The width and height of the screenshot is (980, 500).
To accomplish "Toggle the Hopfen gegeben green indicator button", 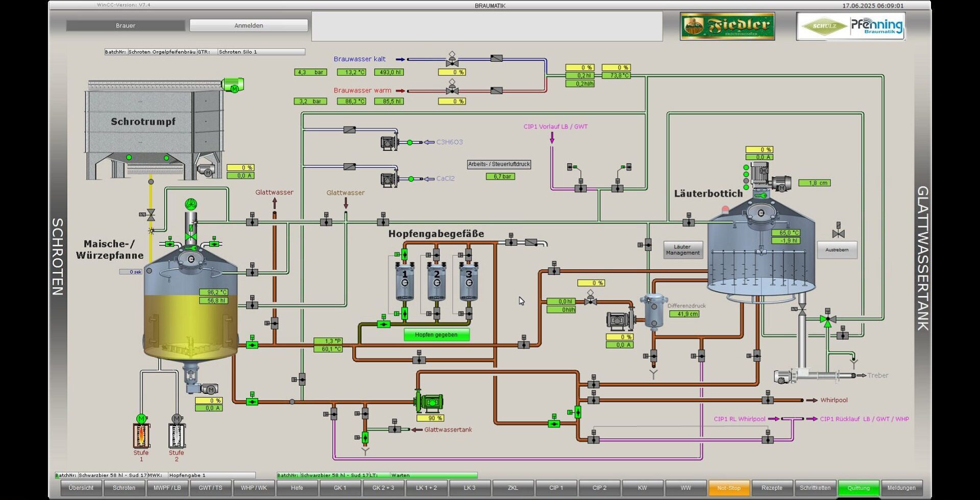I will coord(436,335).
